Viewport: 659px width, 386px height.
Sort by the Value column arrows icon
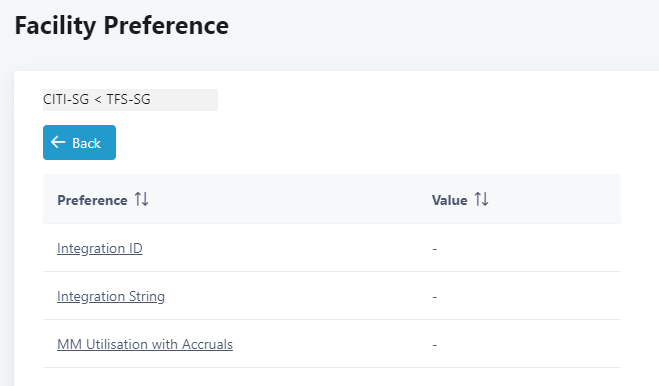coord(482,199)
